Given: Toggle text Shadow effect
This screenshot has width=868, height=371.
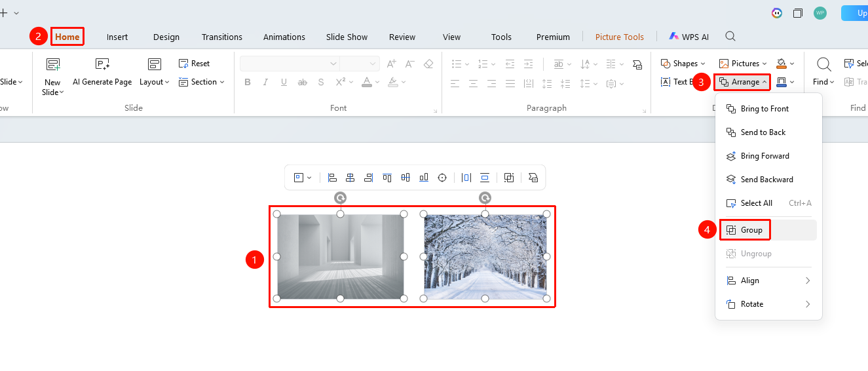Looking at the screenshot, I should point(320,83).
